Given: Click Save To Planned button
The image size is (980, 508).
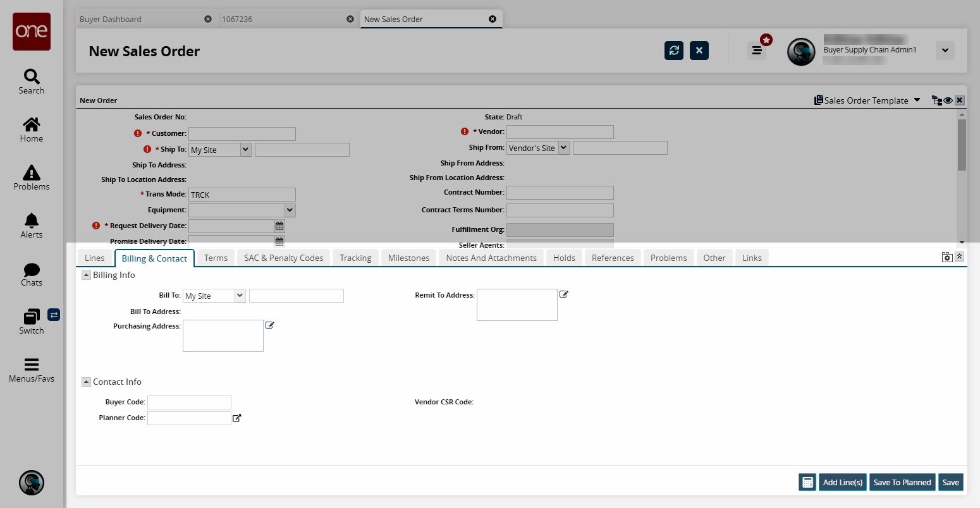Looking at the screenshot, I should point(902,482).
